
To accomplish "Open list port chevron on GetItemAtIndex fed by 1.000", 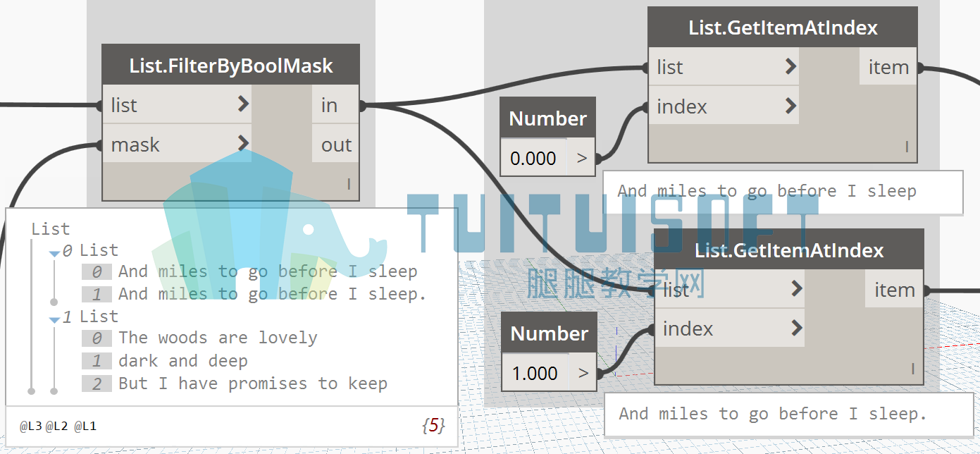I will tap(797, 289).
